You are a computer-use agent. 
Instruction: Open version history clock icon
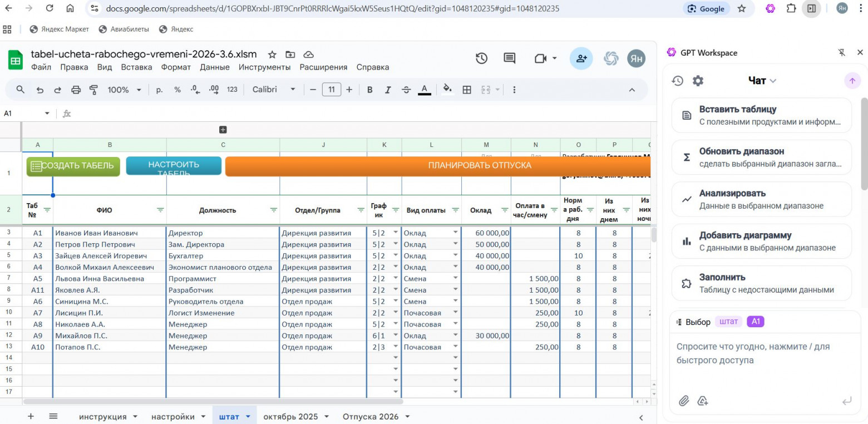coord(481,58)
